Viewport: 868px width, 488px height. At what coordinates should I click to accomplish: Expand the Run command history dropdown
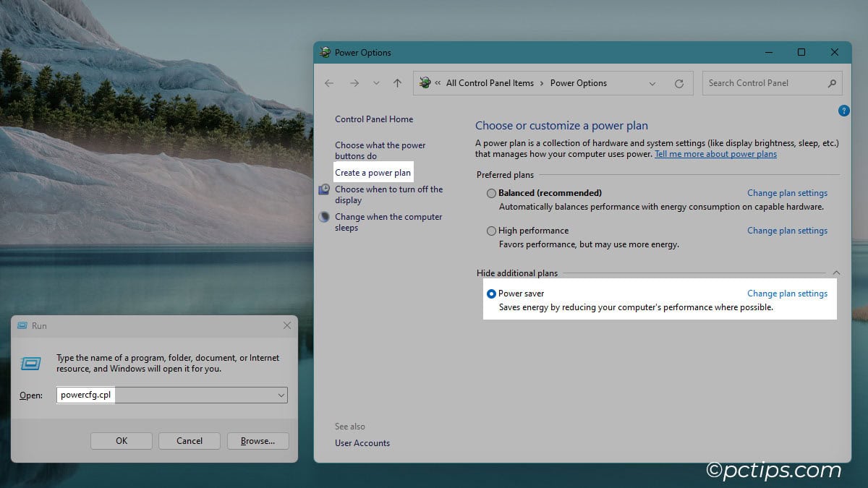281,395
